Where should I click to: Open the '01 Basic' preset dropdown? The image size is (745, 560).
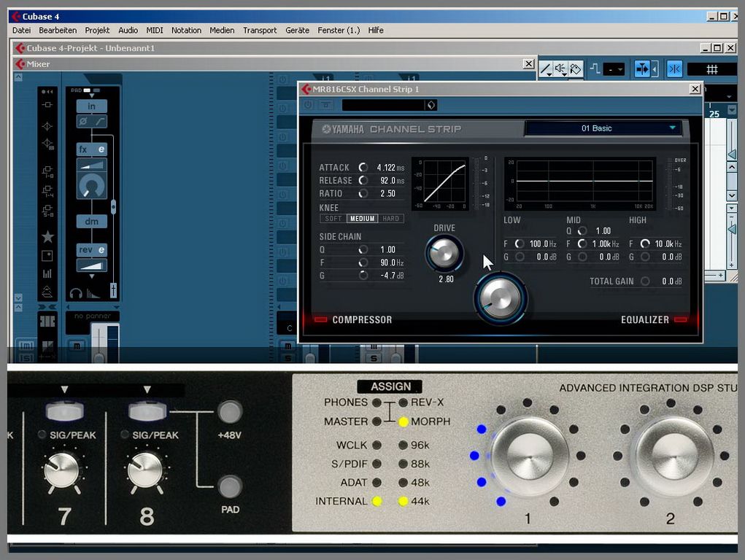603,128
